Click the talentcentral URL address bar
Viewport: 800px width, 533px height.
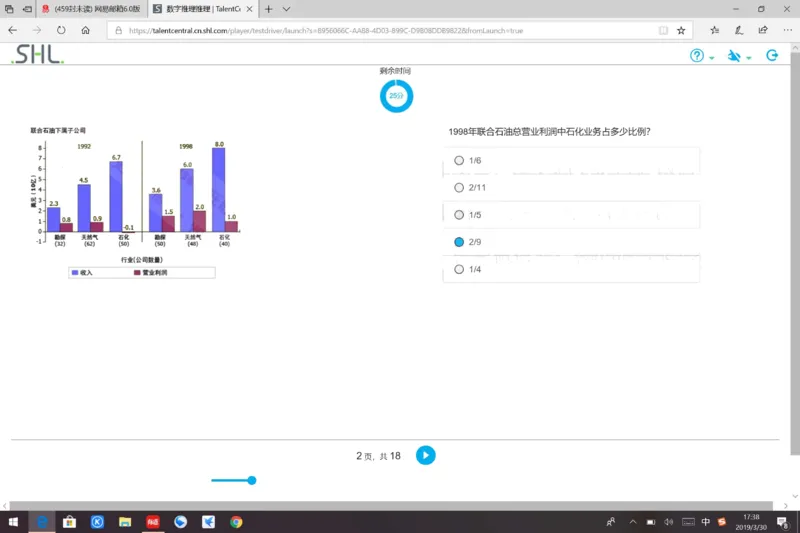327,31
